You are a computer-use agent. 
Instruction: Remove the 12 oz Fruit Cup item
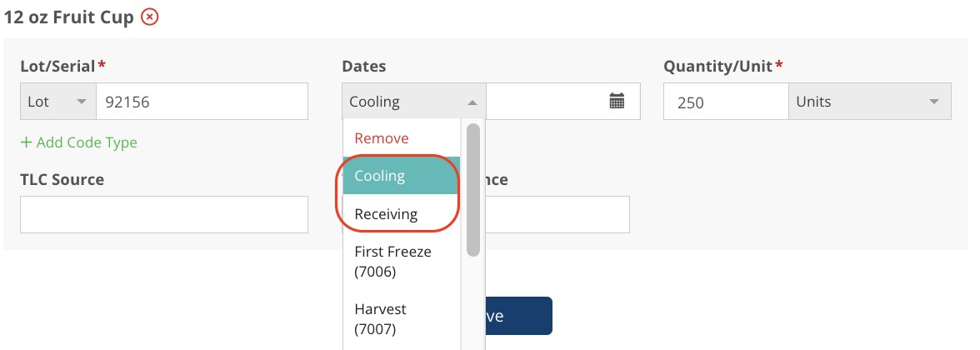(x=149, y=17)
